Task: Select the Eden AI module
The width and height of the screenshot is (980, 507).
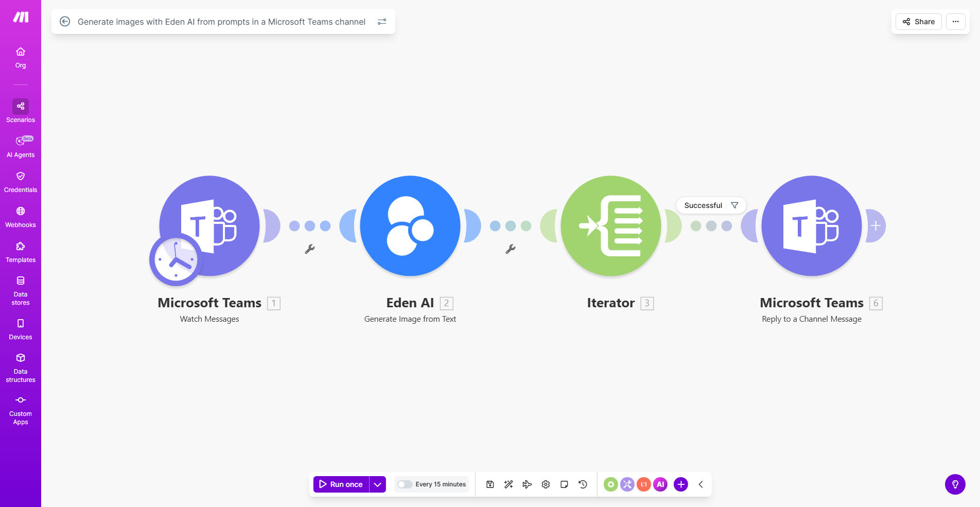Action: coord(410,226)
